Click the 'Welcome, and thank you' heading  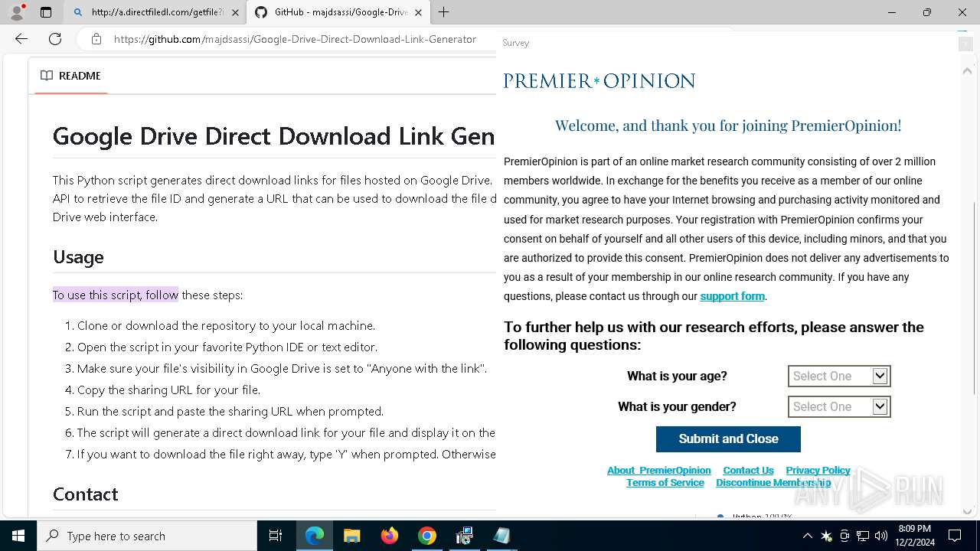point(728,126)
